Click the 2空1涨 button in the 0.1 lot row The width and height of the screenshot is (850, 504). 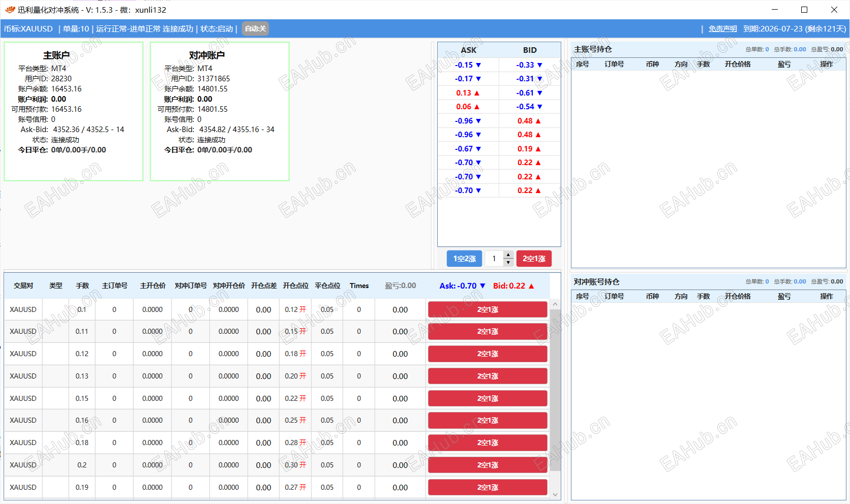487,309
